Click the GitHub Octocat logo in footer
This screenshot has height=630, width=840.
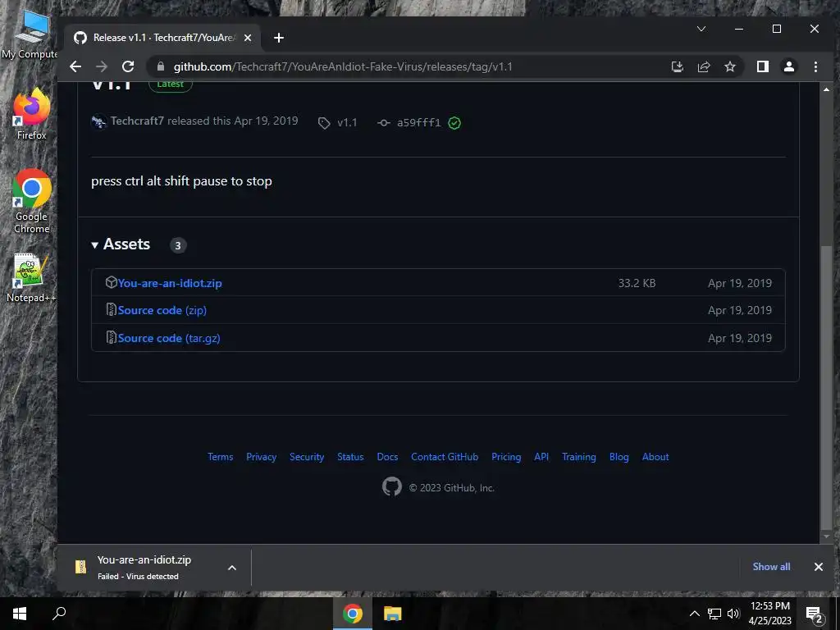(x=391, y=486)
